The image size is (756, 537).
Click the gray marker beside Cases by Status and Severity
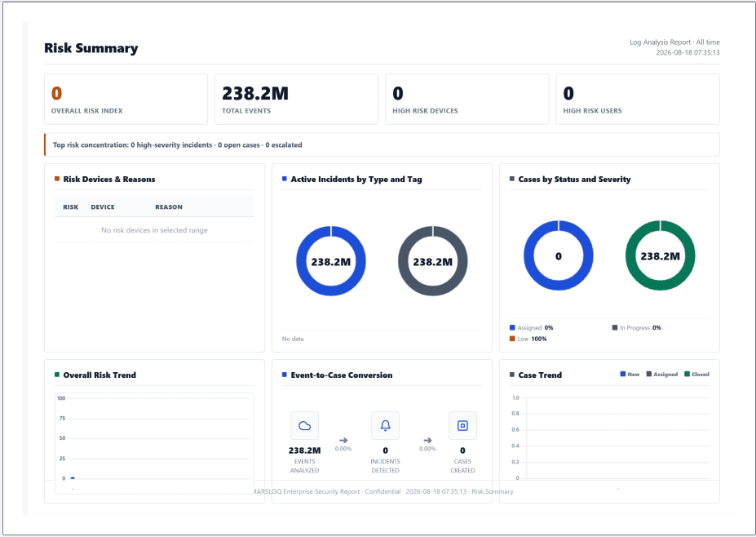click(x=512, y=179)
